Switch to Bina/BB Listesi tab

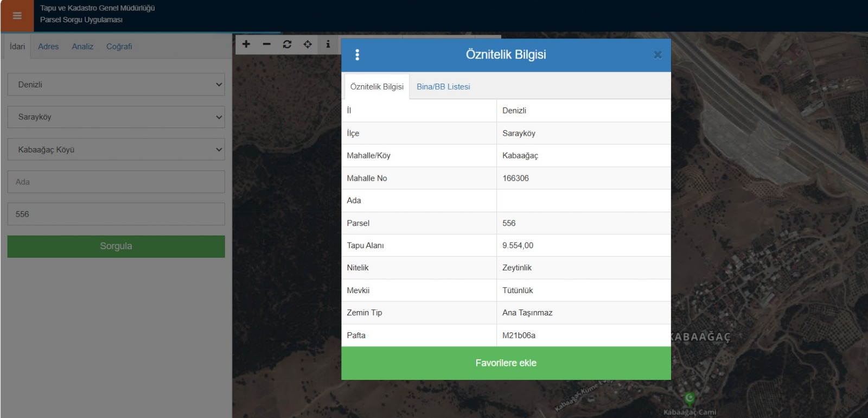pos(443,87)
